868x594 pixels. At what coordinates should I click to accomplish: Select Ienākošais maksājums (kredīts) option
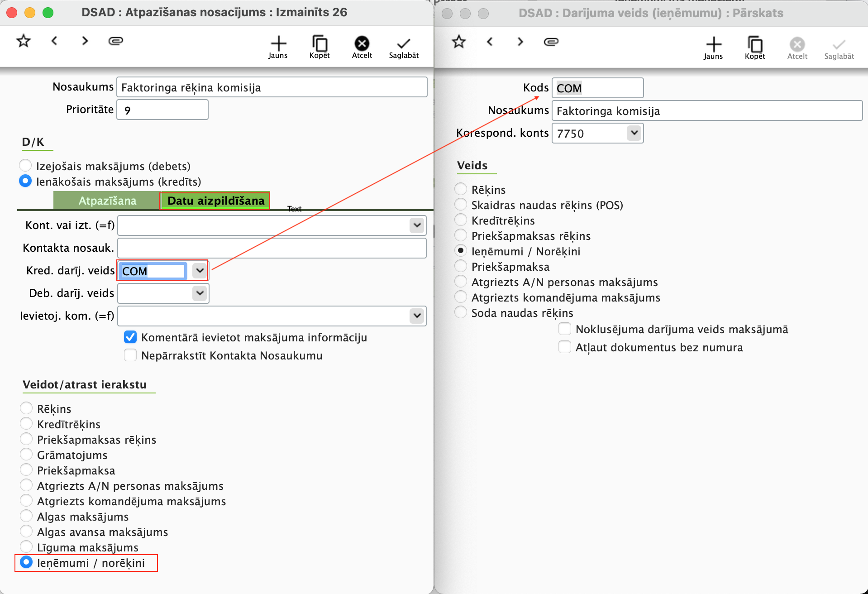[25, 181]
